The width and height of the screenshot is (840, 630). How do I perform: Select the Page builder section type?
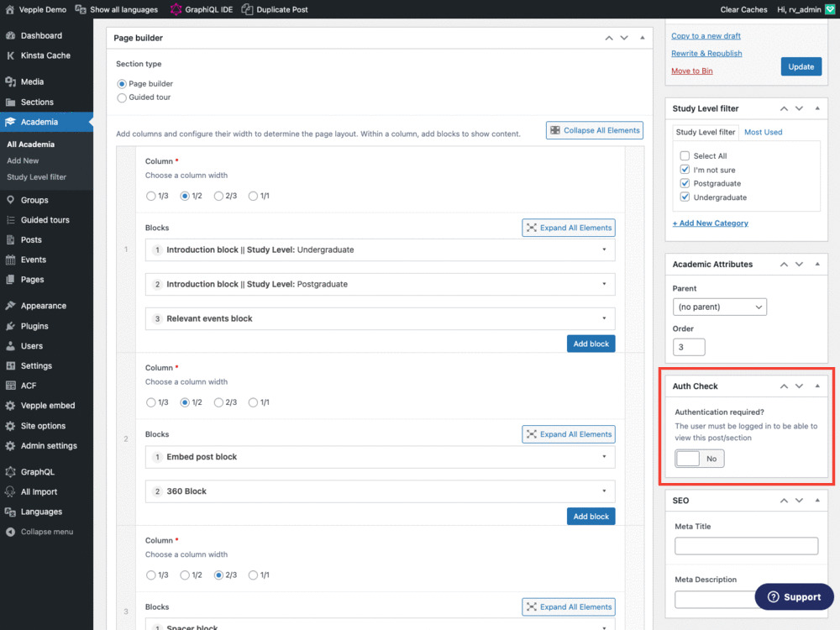tap(122, 84)
